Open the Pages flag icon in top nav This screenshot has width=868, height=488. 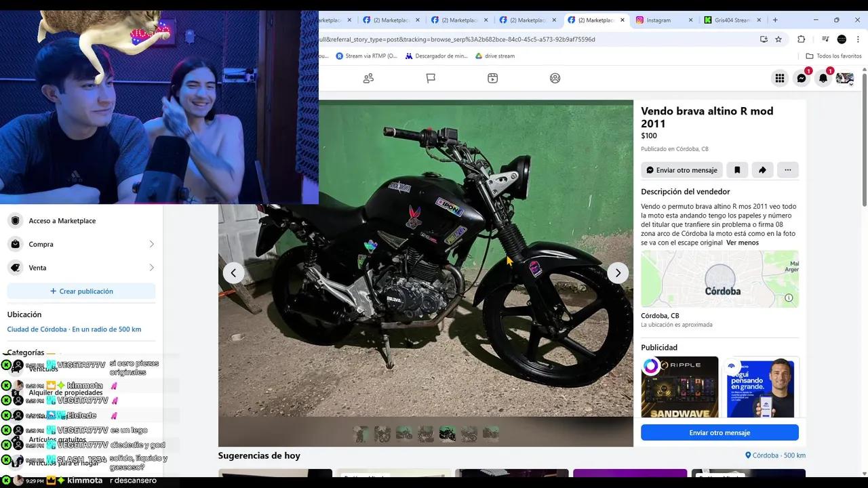tap(431, 78)
